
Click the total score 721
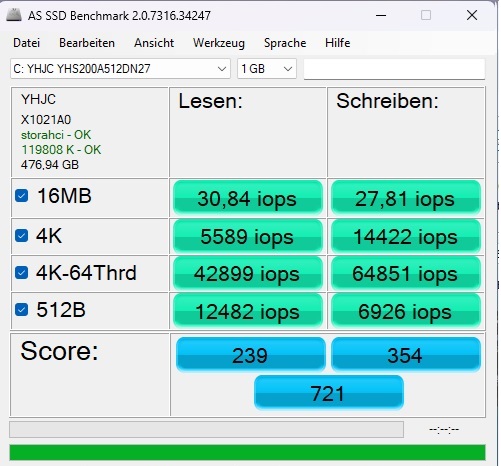(x=329, y=393)
